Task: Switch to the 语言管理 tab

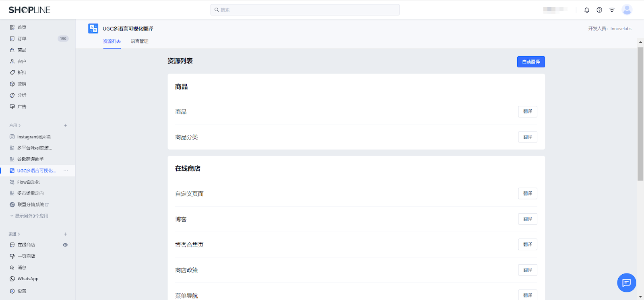Action: coord(139,41)
